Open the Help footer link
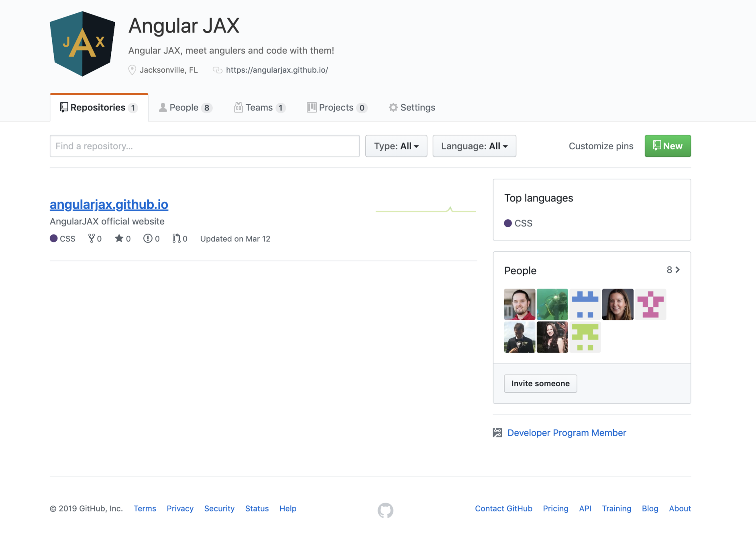The height and width of the screenshot is (542, 756). pyautogui.click(x=288, y=509)
